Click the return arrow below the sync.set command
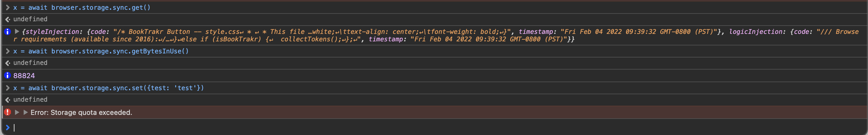 [x=8, y=99]
